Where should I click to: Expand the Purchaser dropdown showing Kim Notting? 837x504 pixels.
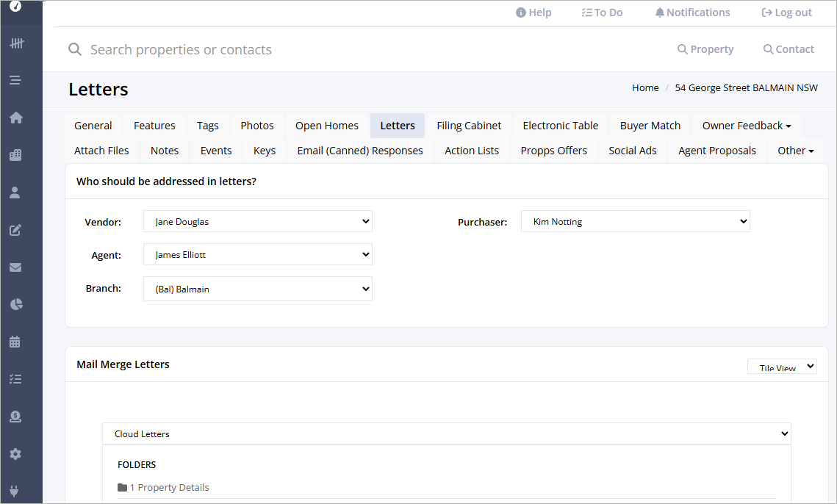[x=635, y=221]
